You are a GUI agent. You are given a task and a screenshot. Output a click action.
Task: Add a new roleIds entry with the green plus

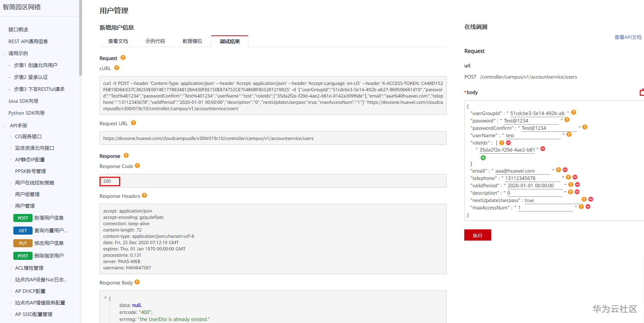(x=483, y=158)
